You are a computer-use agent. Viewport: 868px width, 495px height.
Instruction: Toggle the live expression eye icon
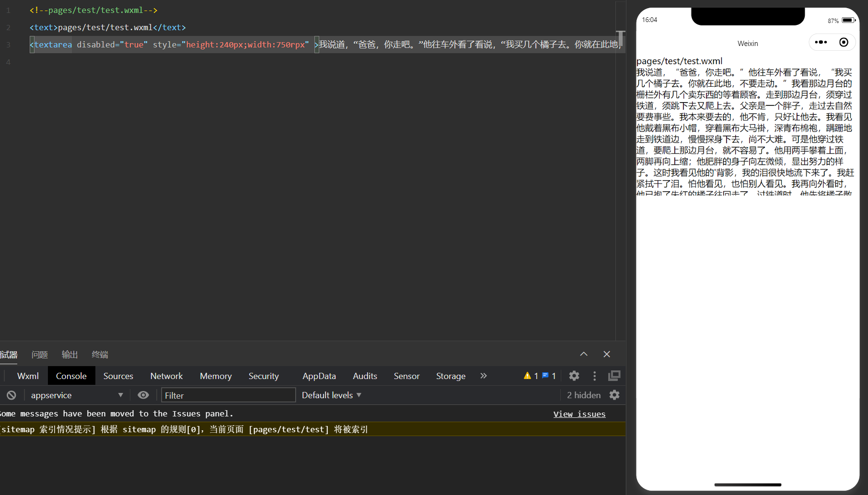[x=143, y=395]
